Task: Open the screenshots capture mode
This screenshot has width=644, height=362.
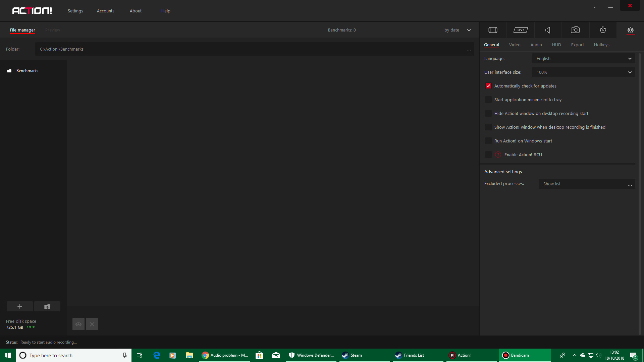Action: (575, 30)
